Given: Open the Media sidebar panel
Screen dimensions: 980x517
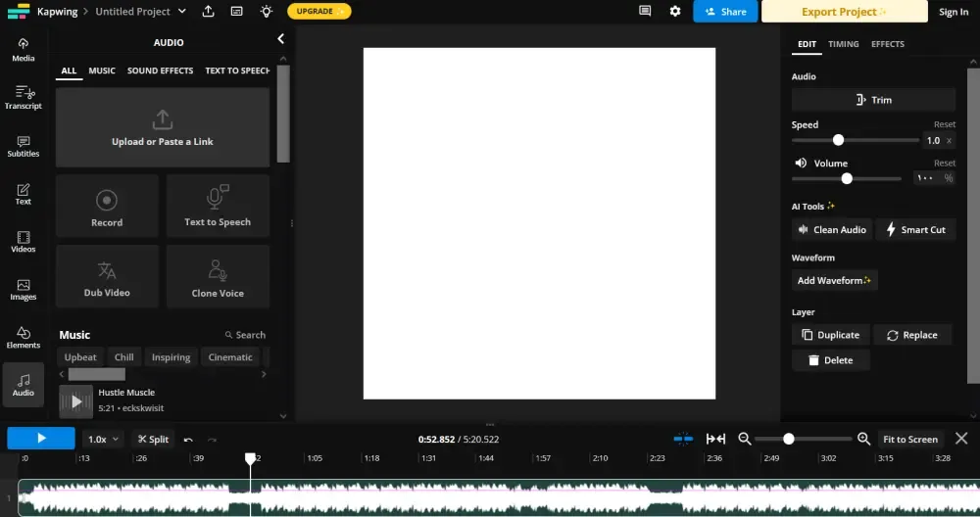Looking at the screenshot, I should click(24, 49).
